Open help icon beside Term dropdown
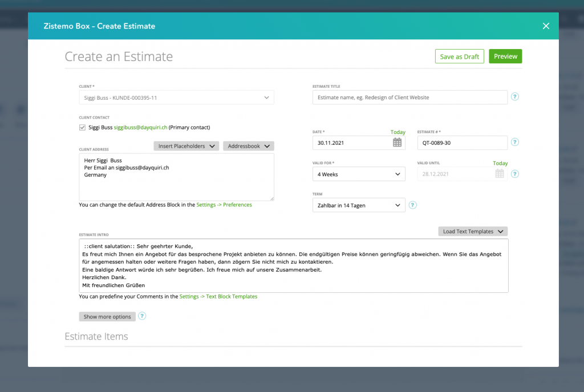The width and height of the screenshot is (584, 392). click(x=412, y=205)
